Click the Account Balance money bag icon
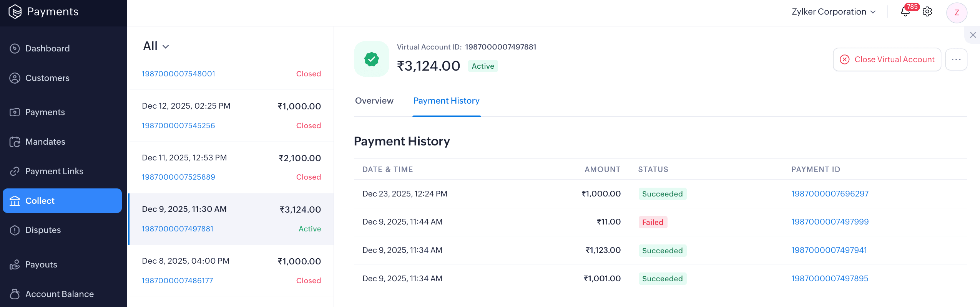This screenshot has width=980, height=307. [x=15, y=294]
